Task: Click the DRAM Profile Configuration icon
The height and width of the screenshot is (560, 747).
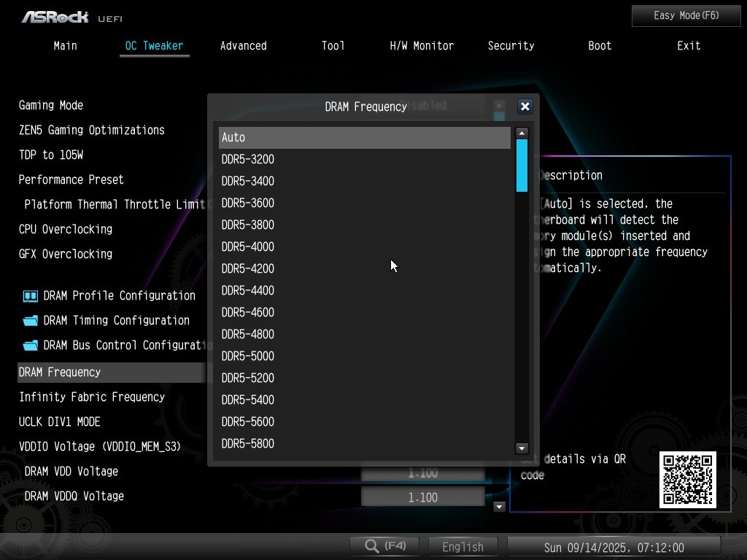Action: point(30,296)
